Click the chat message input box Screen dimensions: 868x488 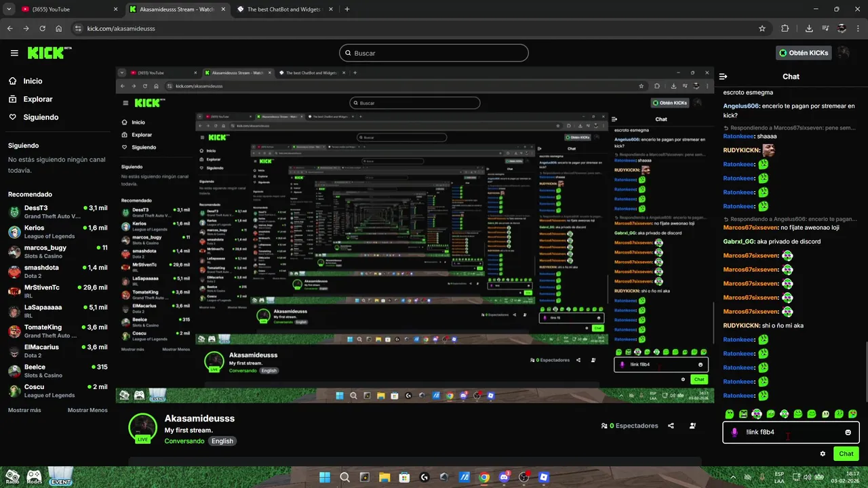coord(791,432)
